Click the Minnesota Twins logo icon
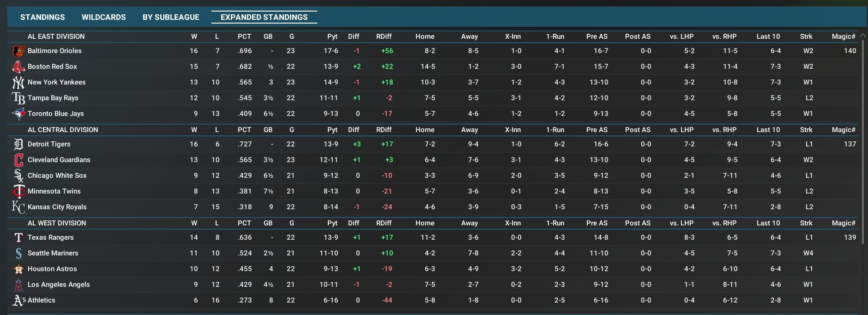This screenshot has height=315, width=868. click(x=18, y=192)
